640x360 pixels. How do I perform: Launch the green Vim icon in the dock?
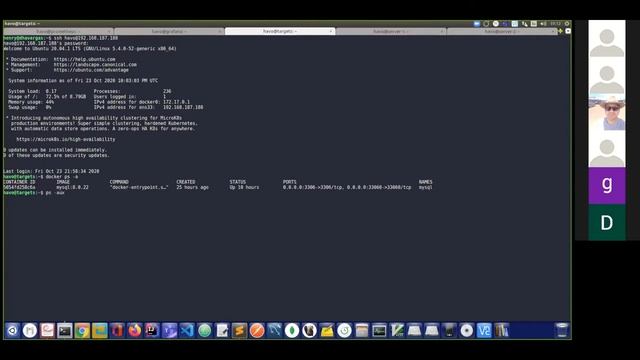point(397,331)
